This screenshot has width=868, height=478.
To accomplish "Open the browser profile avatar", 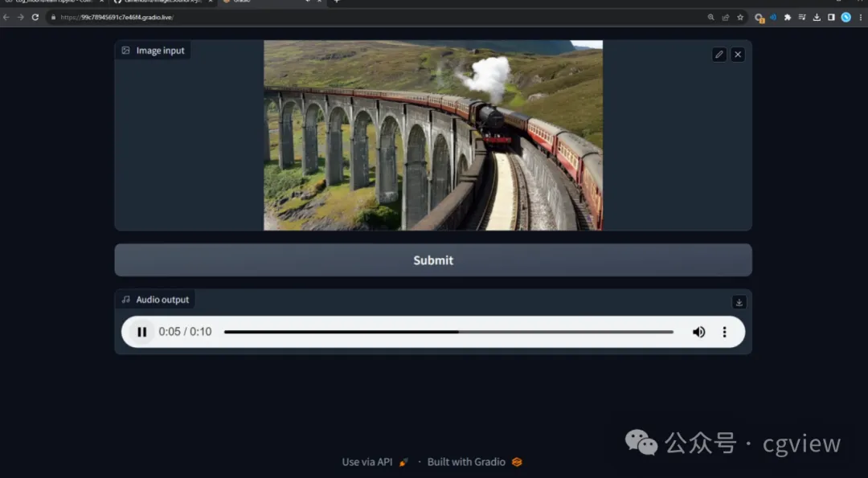I will pyautogui.click(x=845, y=17).
